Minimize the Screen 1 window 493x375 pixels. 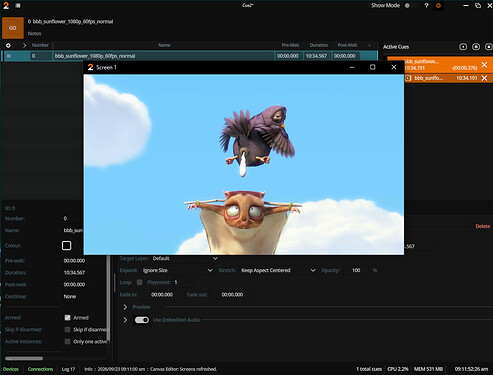pyautogui.click(x=352, y=67)
